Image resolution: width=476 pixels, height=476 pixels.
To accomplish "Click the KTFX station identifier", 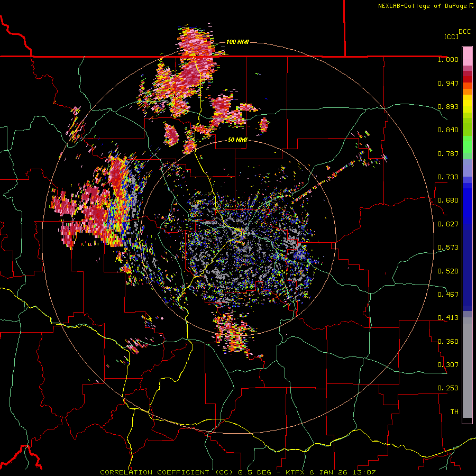I will (296, 472).
